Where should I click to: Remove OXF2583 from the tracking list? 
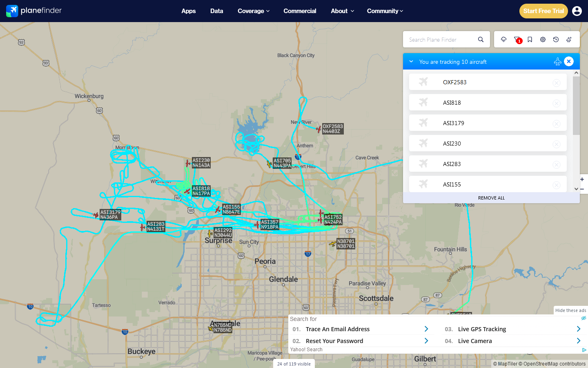pos(556,83)
